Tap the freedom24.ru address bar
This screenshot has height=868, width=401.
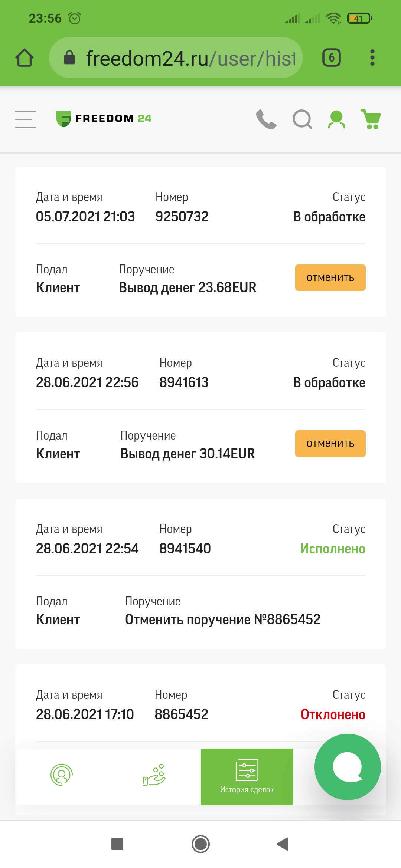tap(176, 57)
